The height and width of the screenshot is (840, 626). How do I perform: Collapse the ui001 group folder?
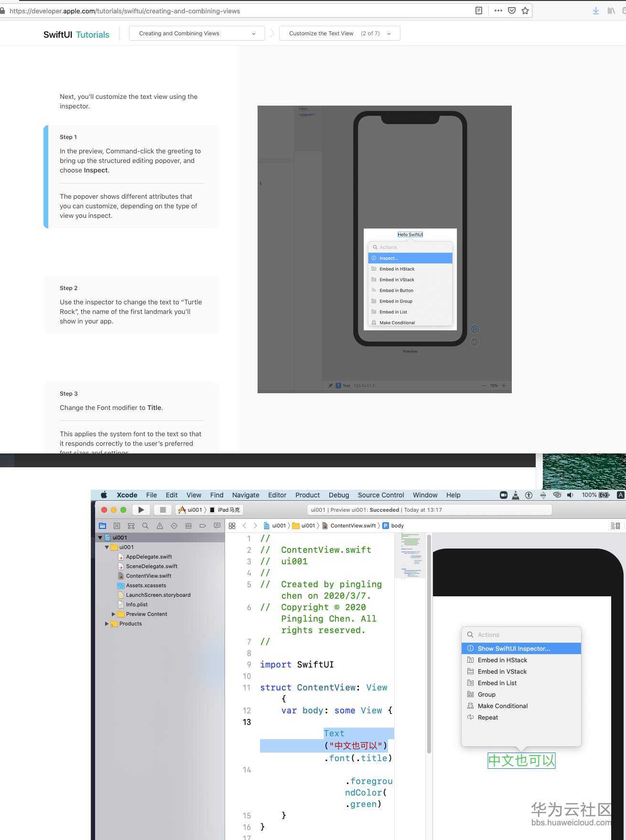point(107,547)
